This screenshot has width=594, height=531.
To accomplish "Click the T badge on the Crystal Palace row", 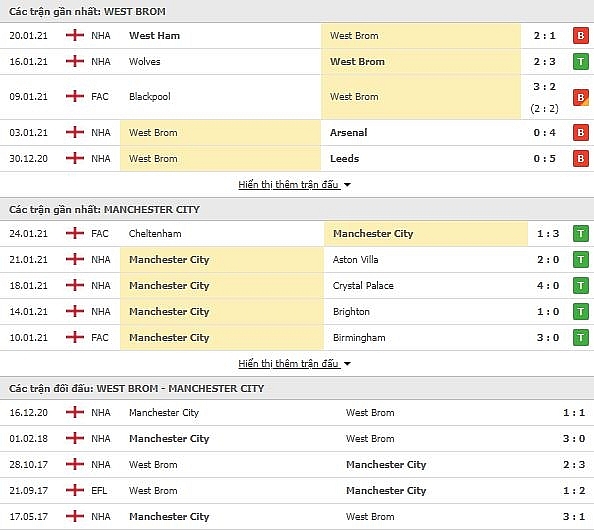I will click(x=580, y=286).
